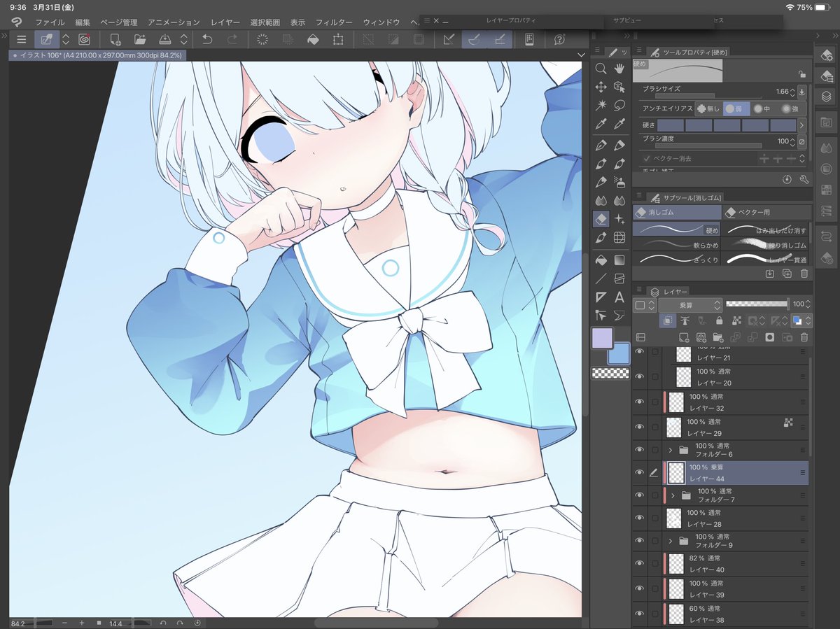
Task: Expand フォルダー 7 in layer list
Action: tap(672, 495)
